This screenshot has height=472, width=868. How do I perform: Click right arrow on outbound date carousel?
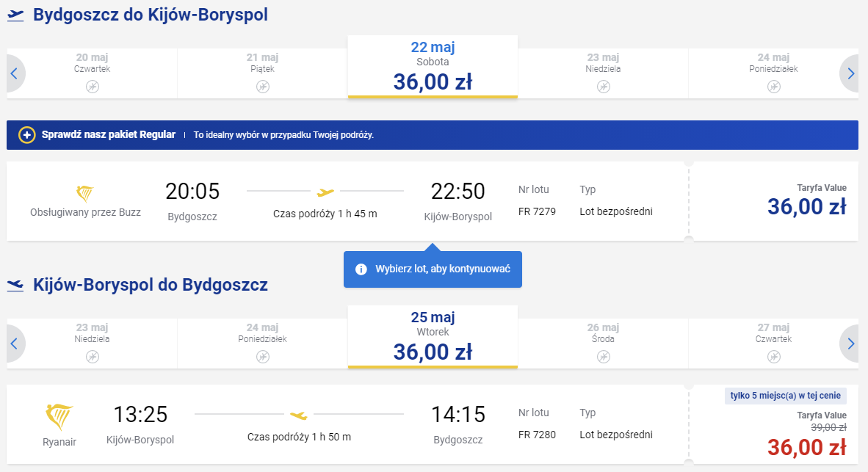click(x=850, y=73)
